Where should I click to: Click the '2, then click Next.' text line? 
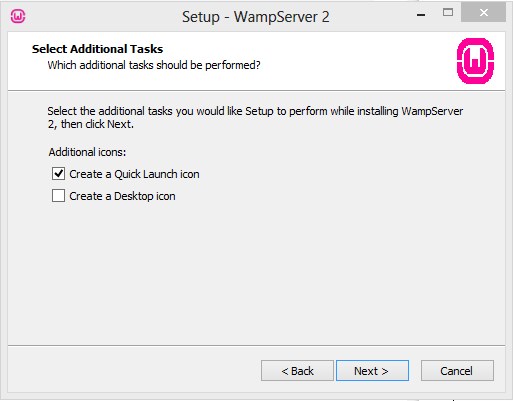click(x=91, y=124)
